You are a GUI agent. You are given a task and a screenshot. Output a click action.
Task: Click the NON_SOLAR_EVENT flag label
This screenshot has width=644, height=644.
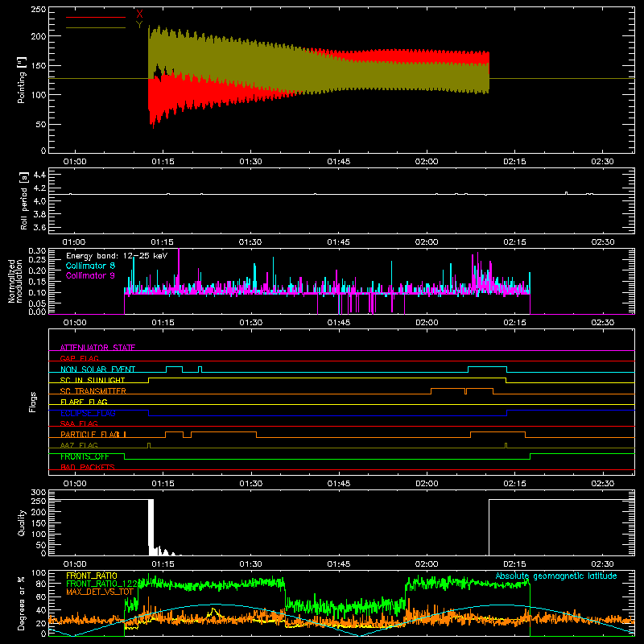tap(97, 369)
